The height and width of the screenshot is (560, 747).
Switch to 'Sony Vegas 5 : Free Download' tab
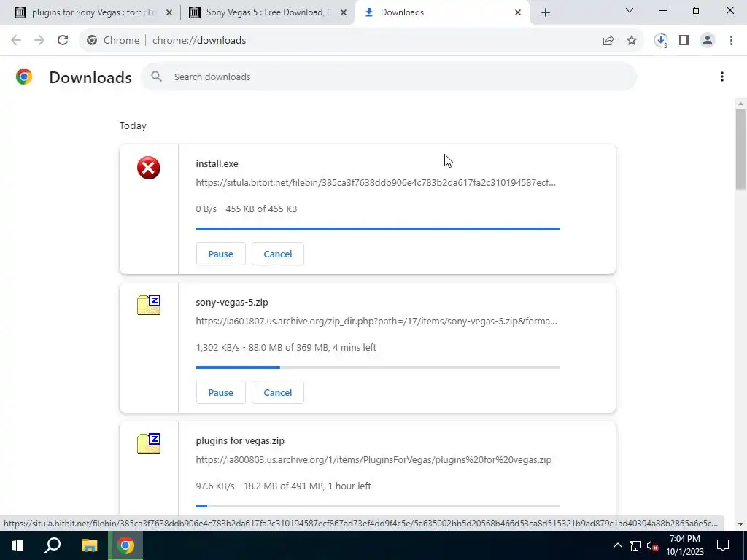coord(267,12)
